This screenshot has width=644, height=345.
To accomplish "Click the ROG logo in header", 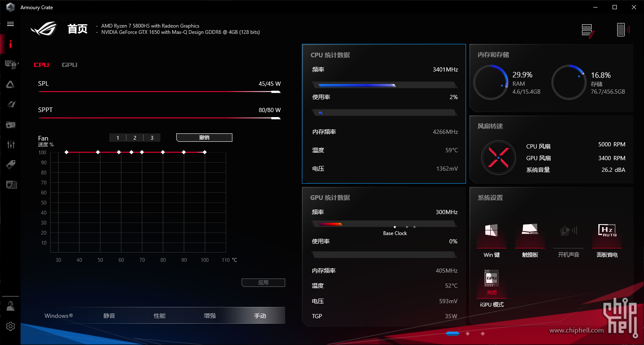I will pos(44,28).
